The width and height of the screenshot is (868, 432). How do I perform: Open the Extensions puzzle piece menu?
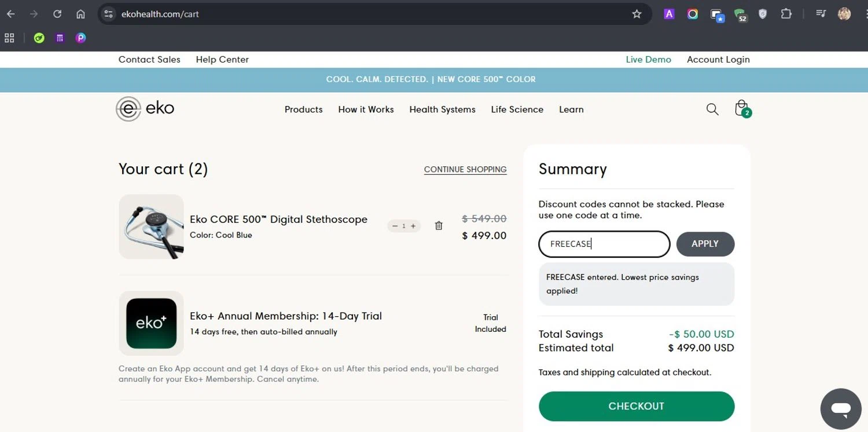(x=786, y=14)
